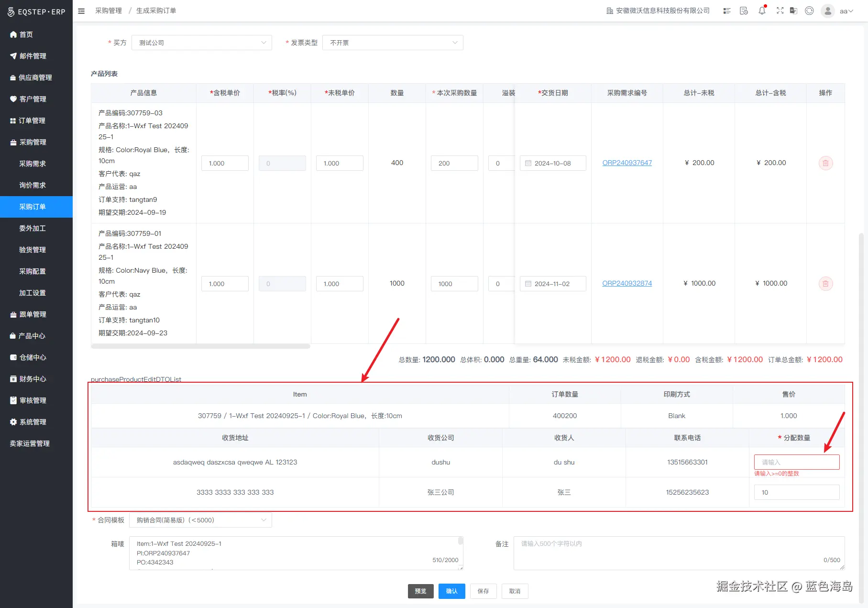
Task: Click 分配数量 input showing 10
Action: [797, 492]
